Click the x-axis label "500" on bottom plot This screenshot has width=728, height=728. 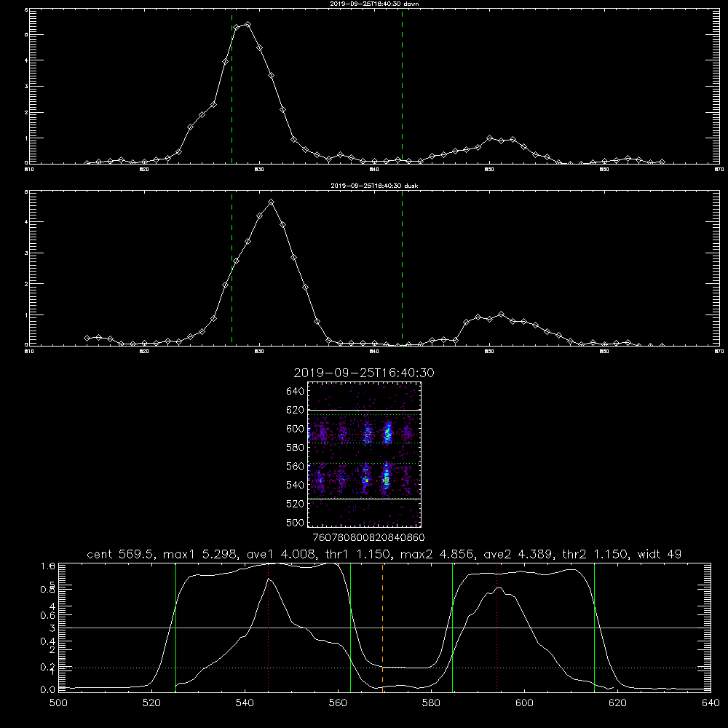(58, 703)
